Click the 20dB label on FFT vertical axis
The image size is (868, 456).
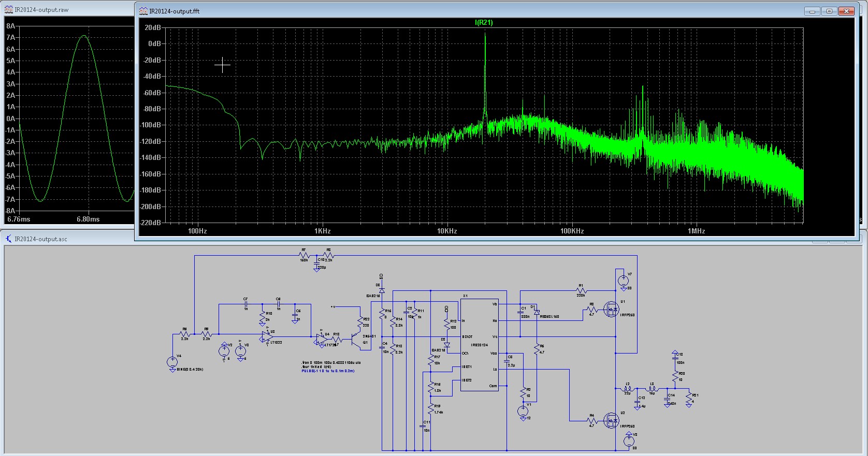coord(153,27)
